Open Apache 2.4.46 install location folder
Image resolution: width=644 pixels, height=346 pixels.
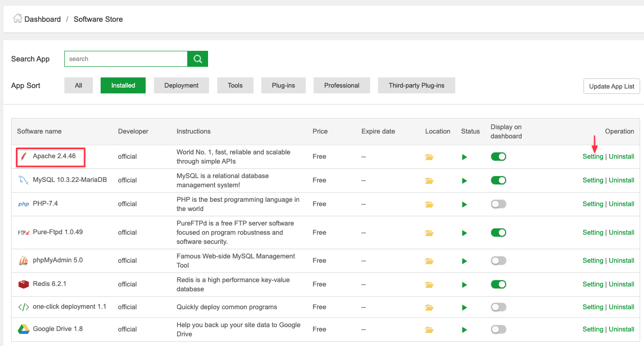pos(429,157)
